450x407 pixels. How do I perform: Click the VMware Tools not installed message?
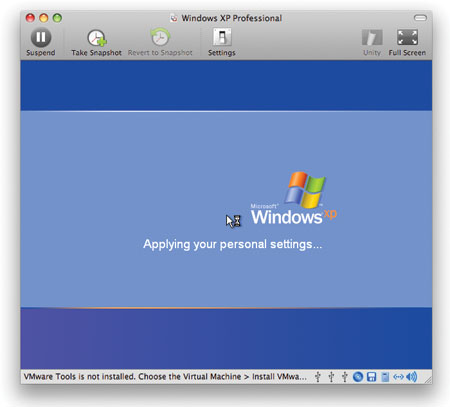(165, 377)
